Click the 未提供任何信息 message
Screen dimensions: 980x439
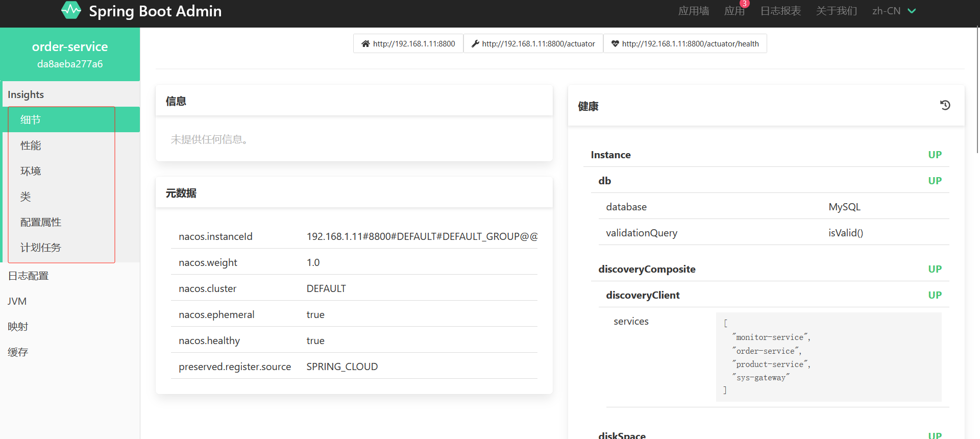[x=211, y=139]
